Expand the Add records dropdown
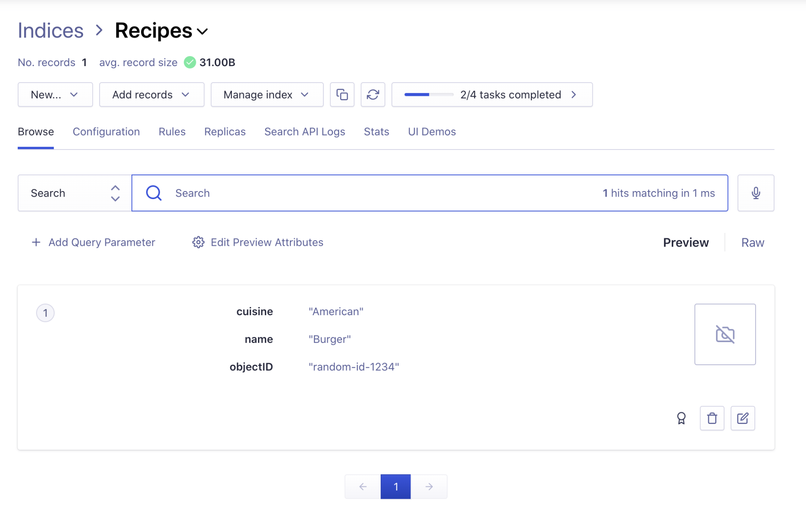 (152, 95)
